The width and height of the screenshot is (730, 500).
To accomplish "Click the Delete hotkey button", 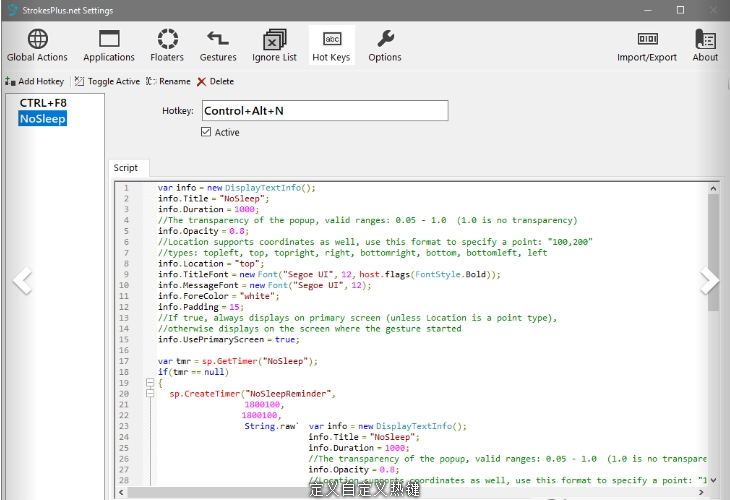I will point(216,81).
